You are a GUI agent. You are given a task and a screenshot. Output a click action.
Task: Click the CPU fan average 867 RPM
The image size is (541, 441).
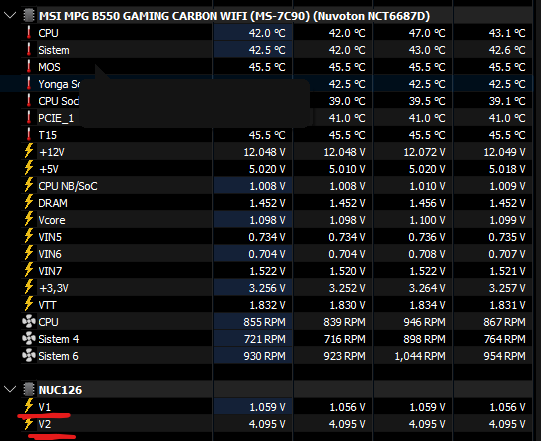[504, 322]
